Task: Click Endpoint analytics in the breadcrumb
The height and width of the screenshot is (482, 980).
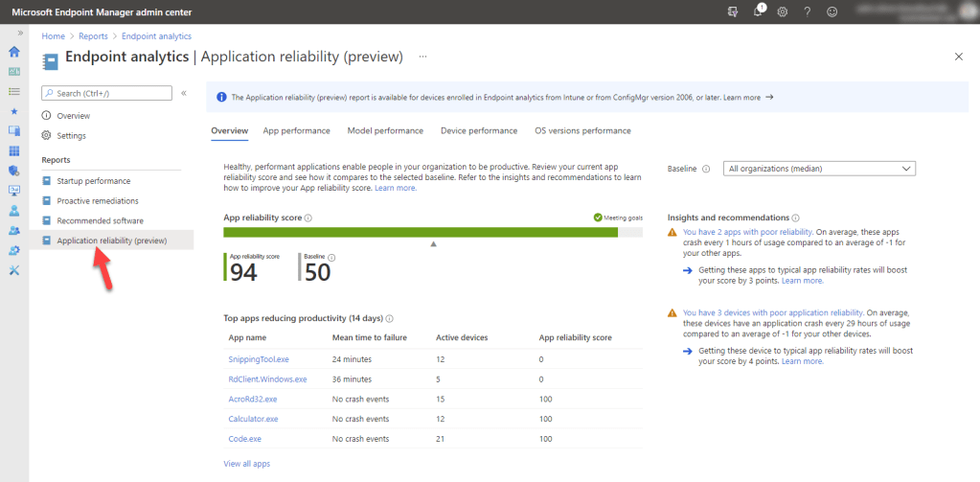Action: 156,36
